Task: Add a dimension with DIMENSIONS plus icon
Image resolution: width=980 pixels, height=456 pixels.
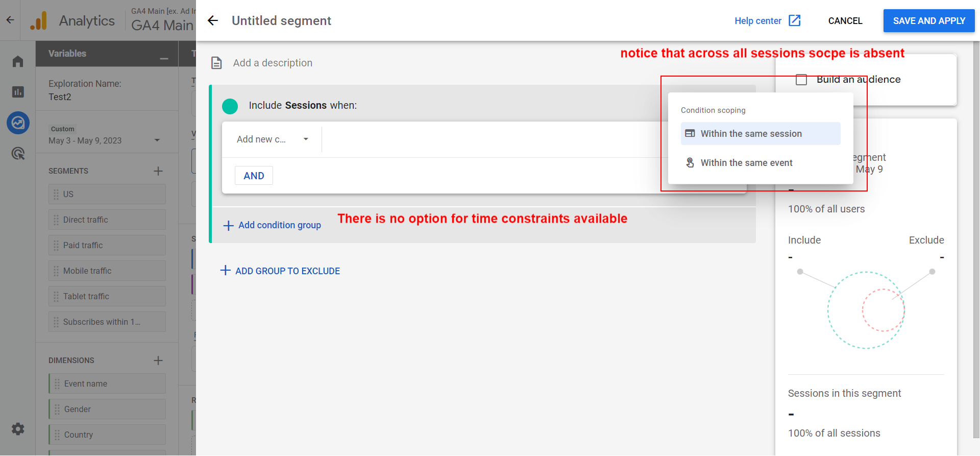Action: pos(158,361)
